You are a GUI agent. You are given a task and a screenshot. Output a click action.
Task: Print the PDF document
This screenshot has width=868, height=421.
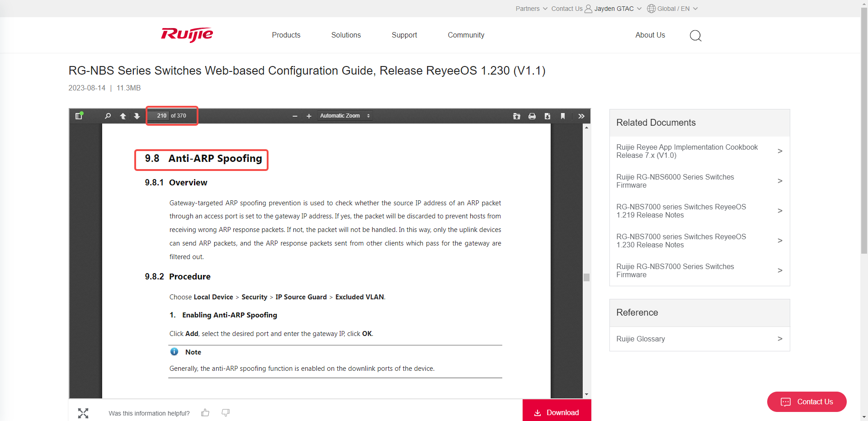point(532,116)
